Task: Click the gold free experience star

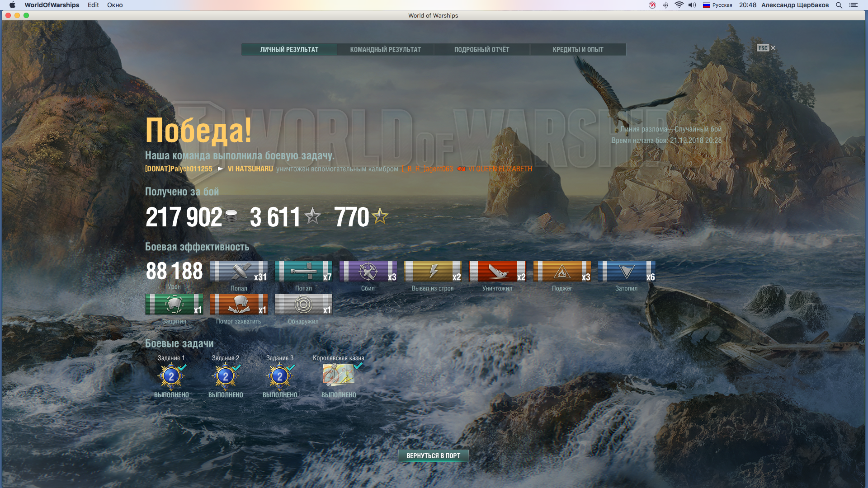Action: [x=380, y=216]
